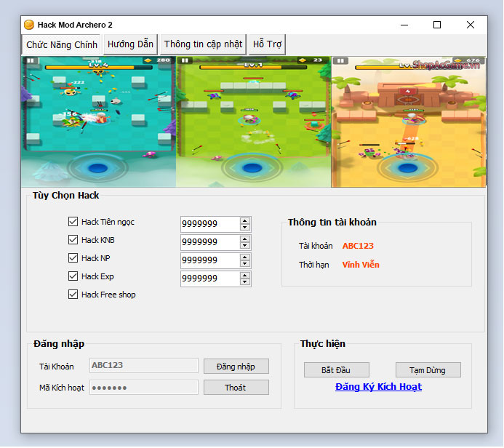Viewport: 504px width, 448px height.
Task: Uncheck the Hack Tiên ngọc checkbox
Action: 73,221
